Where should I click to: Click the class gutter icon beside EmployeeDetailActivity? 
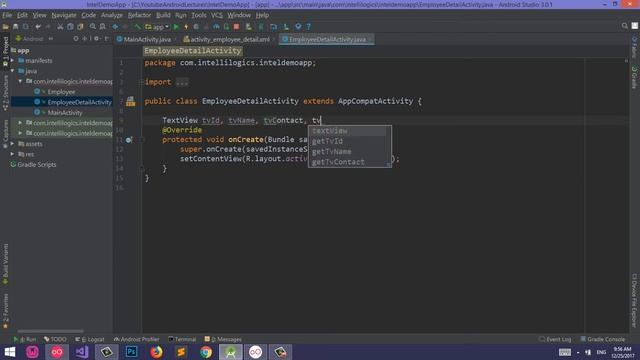(131, 101)
